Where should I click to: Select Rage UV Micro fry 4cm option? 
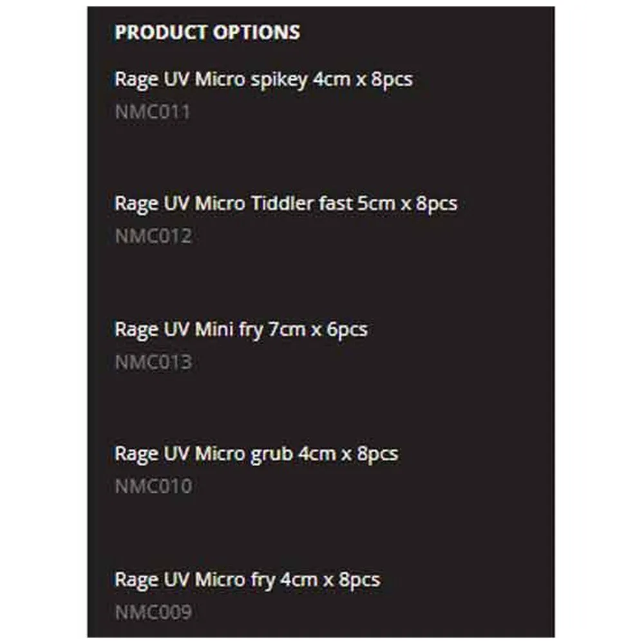(x=247, y=579)
